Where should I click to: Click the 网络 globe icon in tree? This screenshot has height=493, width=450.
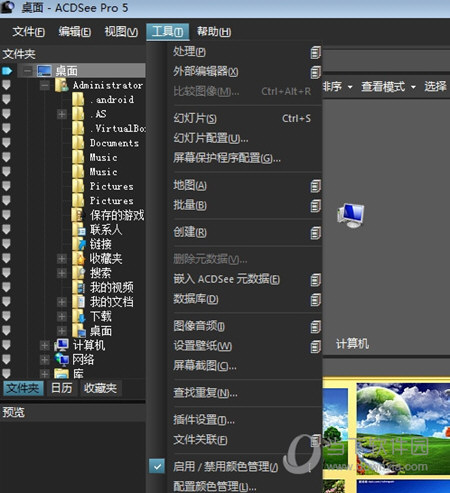click(x=62, y=359)
